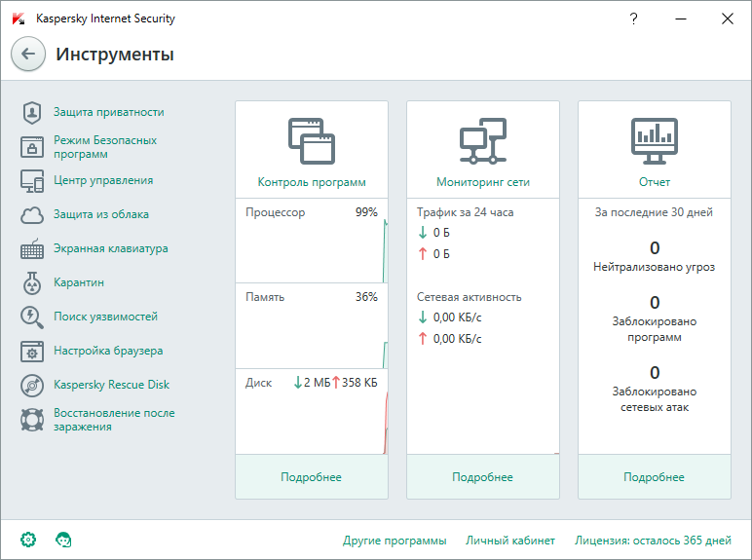Click the Контроль программ windows icon
This screenshot has width=752, height=560.
312,141
